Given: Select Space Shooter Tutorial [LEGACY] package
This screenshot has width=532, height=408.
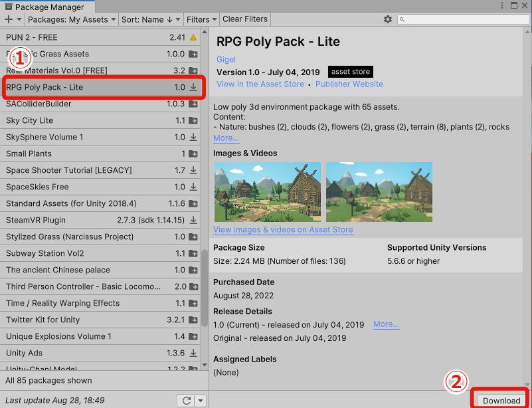Looking at the screenshot, I should [100, 170].
